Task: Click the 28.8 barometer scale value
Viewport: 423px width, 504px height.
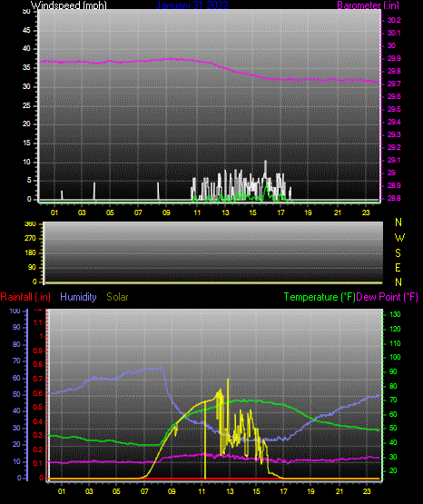Action: tap(394, 198)
